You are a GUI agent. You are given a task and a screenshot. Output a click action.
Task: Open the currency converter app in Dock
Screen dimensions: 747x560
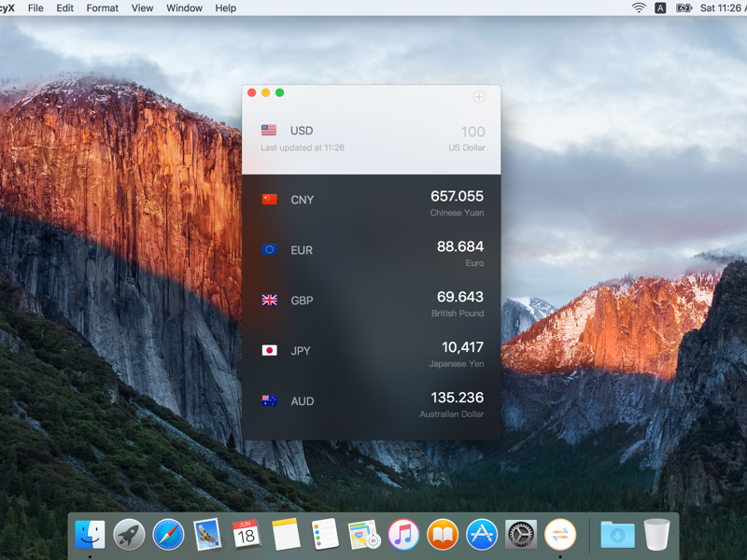coord(560,535)
